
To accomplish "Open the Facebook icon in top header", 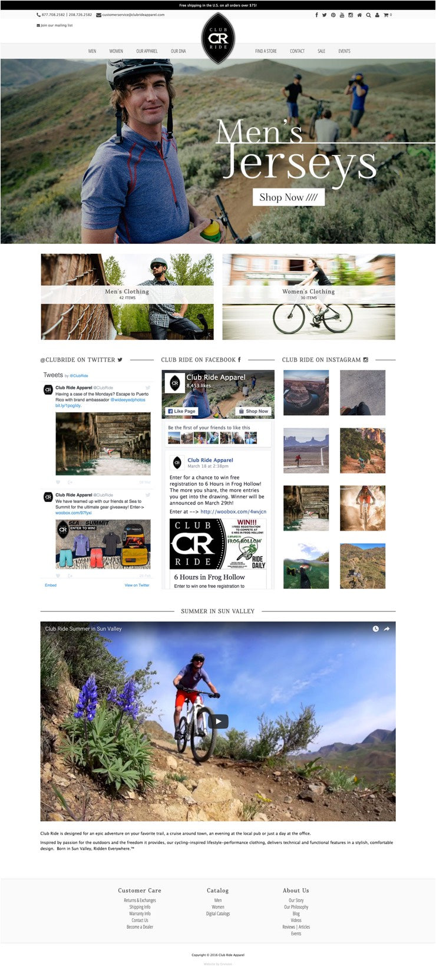I will pyautogui.click(x=316, y=15).
